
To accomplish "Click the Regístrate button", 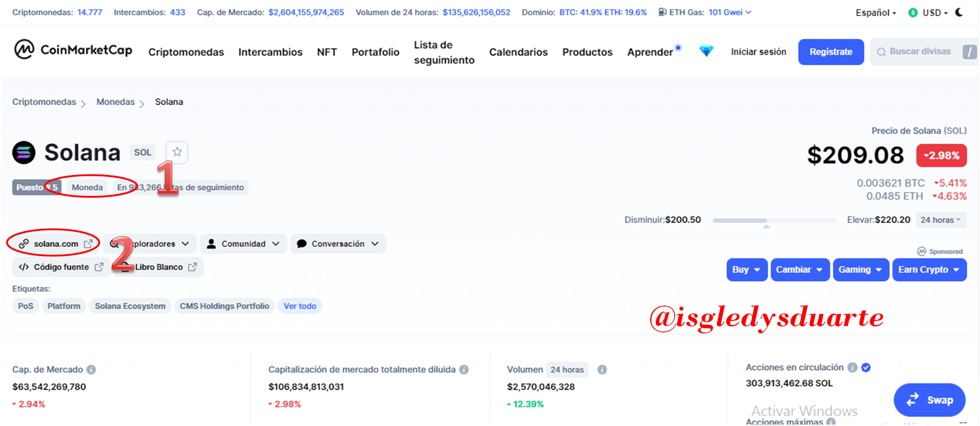I will tap(831, 52).
